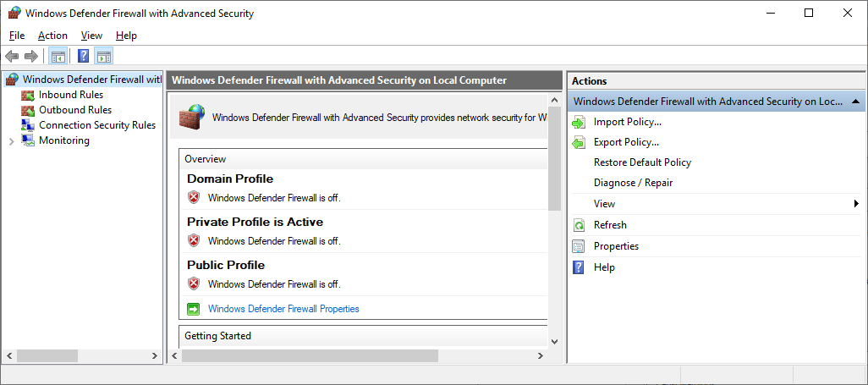This screenshot has height=385, width=868.
Task: Click the Forward arrow toolbar icon
Action: pos(31,56)
